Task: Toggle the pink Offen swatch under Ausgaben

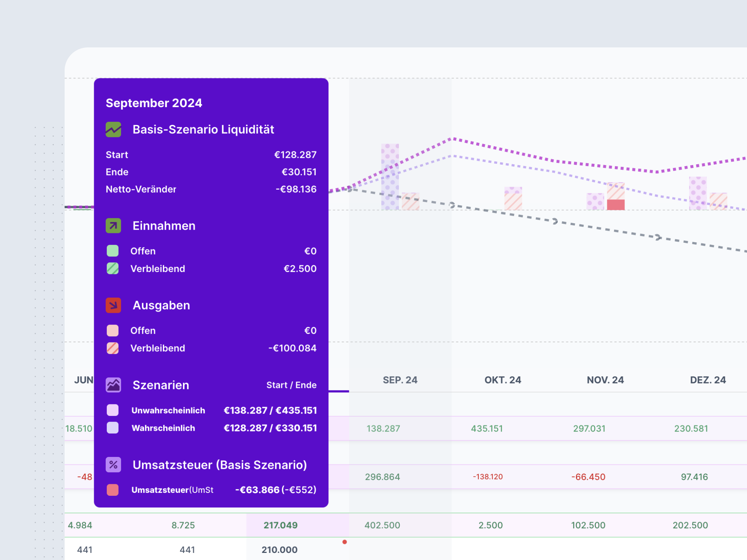Action: click(x=113, y=330)
